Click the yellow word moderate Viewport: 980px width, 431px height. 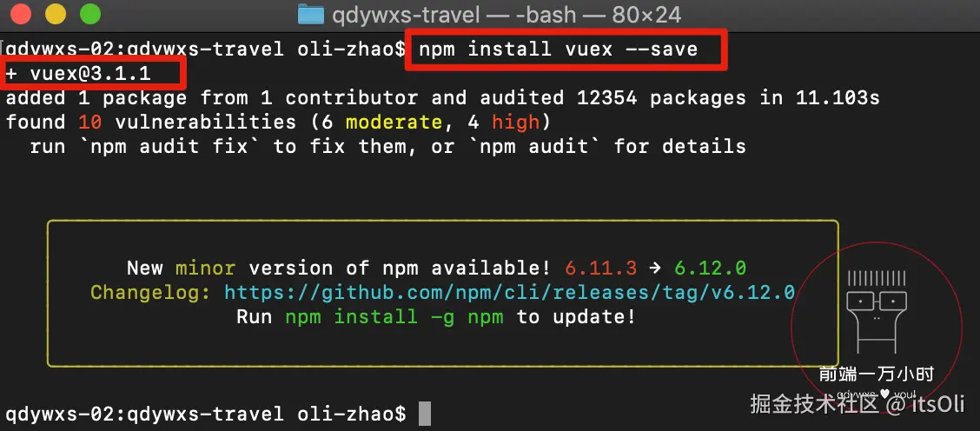(x=394, y=122)
